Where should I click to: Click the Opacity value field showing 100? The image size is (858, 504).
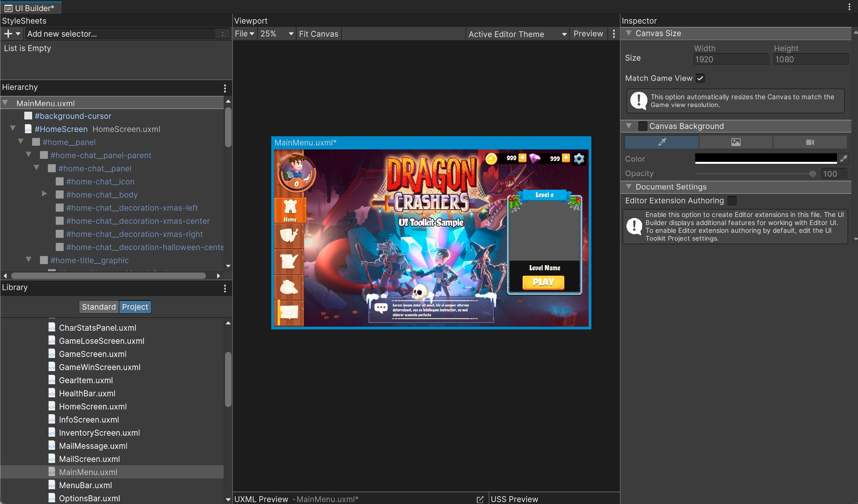pos(834,174)
